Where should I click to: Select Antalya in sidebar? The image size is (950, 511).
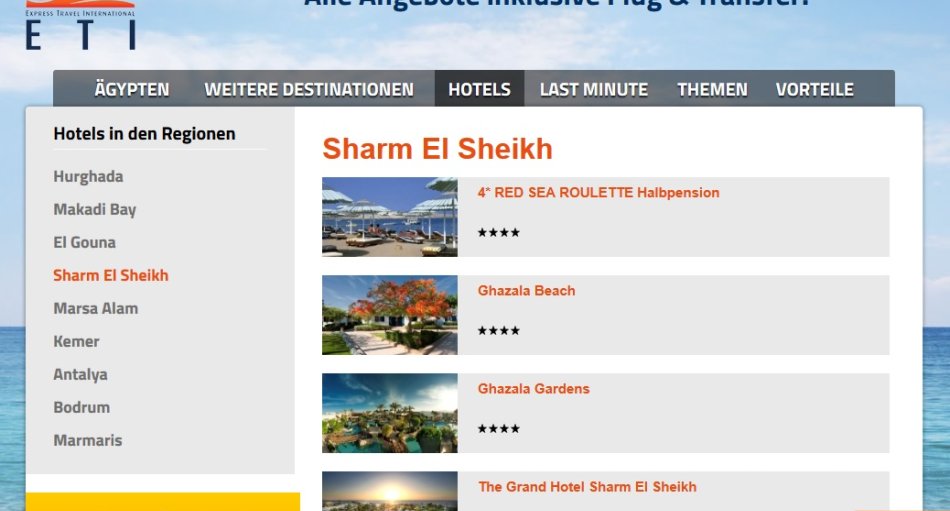[x=80, y=375]
